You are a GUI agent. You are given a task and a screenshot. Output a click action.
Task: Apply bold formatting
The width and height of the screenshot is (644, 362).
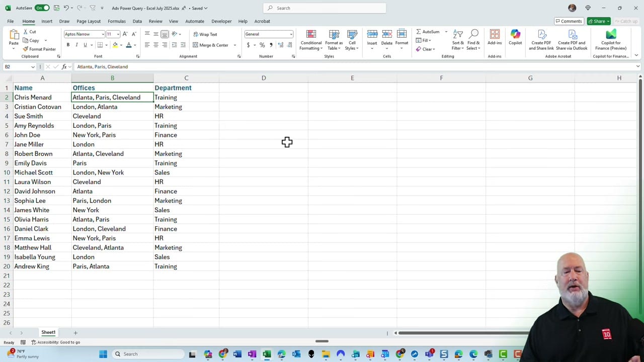pyautogui.click(x=68, y=45)
